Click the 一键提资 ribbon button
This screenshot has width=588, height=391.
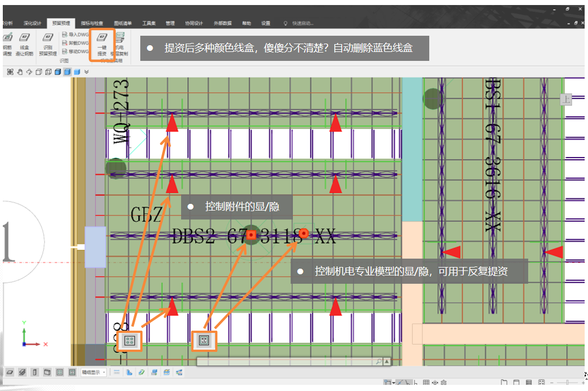pyautogui.click(x=102, y=44)
